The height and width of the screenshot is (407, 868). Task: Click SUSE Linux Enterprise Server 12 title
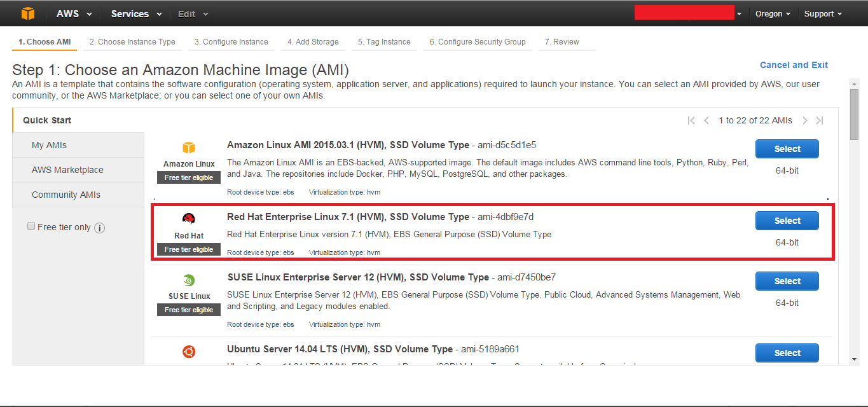click(x=358, y=277)
